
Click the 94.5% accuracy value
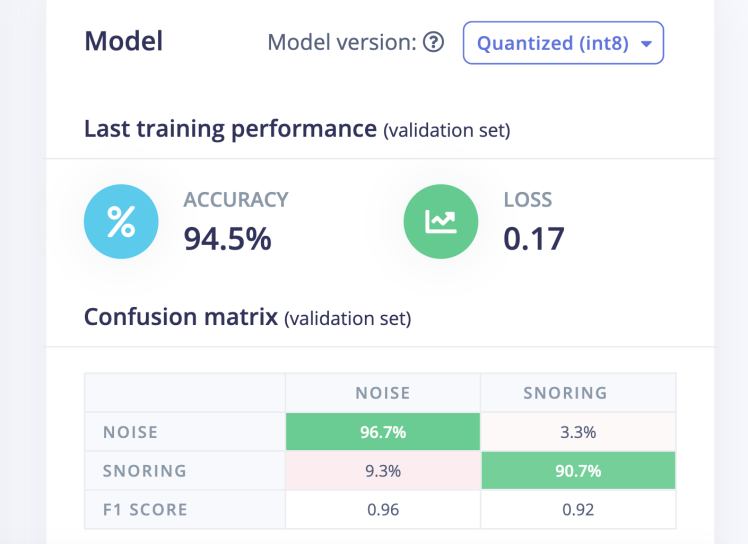[x=227, y=239]
